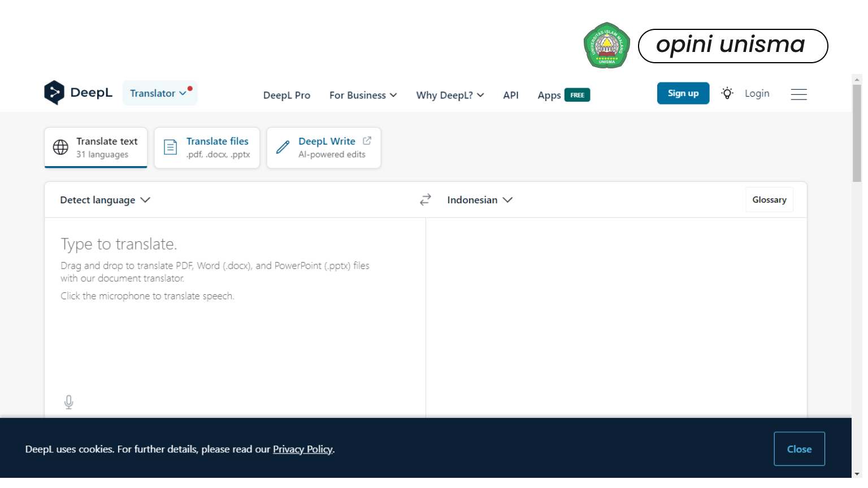Click the document icon for Translate files
Image resolution: width=868 pixels, height=488 pixels.
pyautogui.click(x=170, y=147)
